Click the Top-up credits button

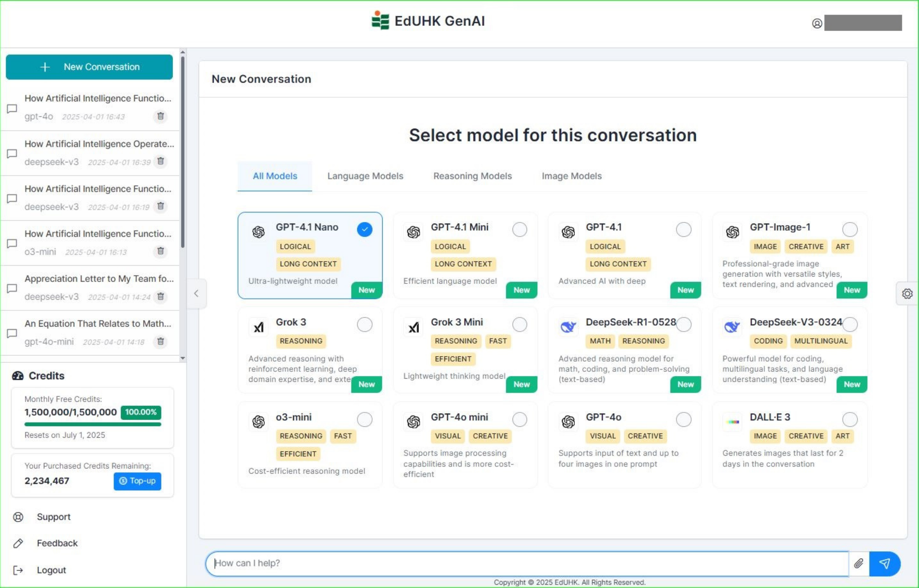(x=137, y=481)
